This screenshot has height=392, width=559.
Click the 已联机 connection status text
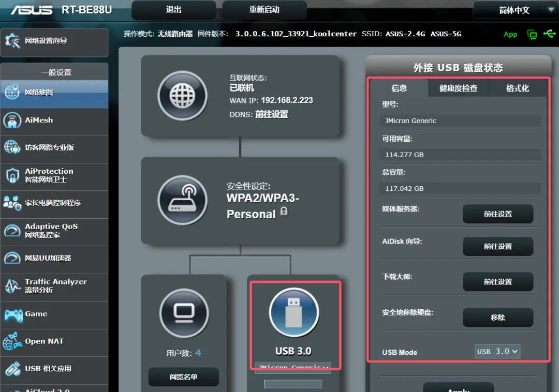(x=242, y=87)
